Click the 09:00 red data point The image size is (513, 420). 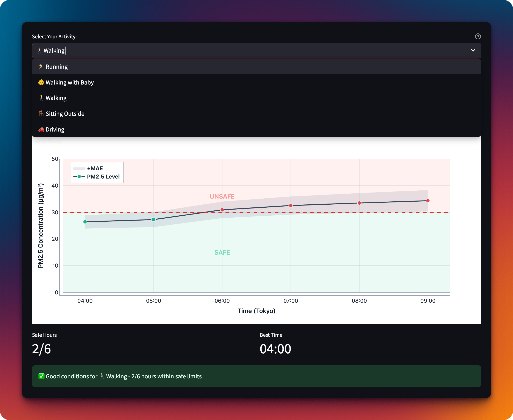coord(428,201)
